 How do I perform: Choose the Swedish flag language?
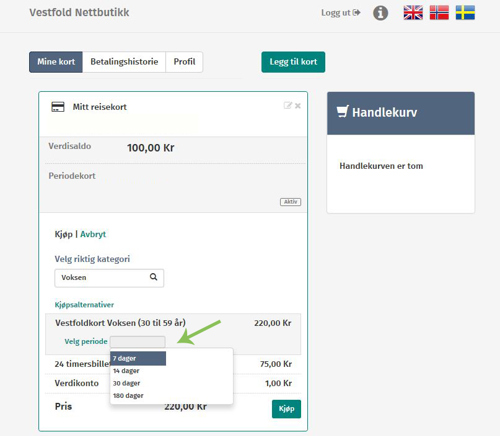point(465,13)
